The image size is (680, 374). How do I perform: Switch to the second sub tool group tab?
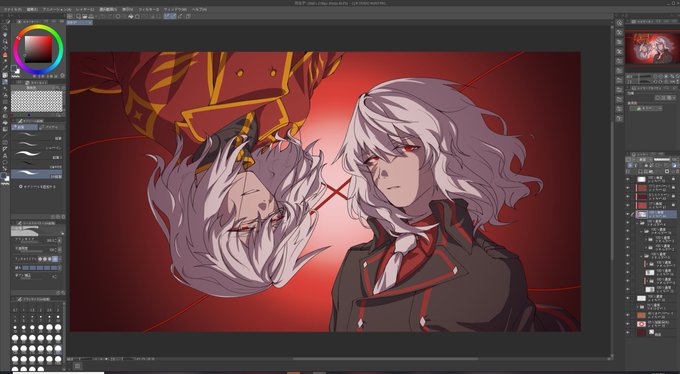(51, 127)
